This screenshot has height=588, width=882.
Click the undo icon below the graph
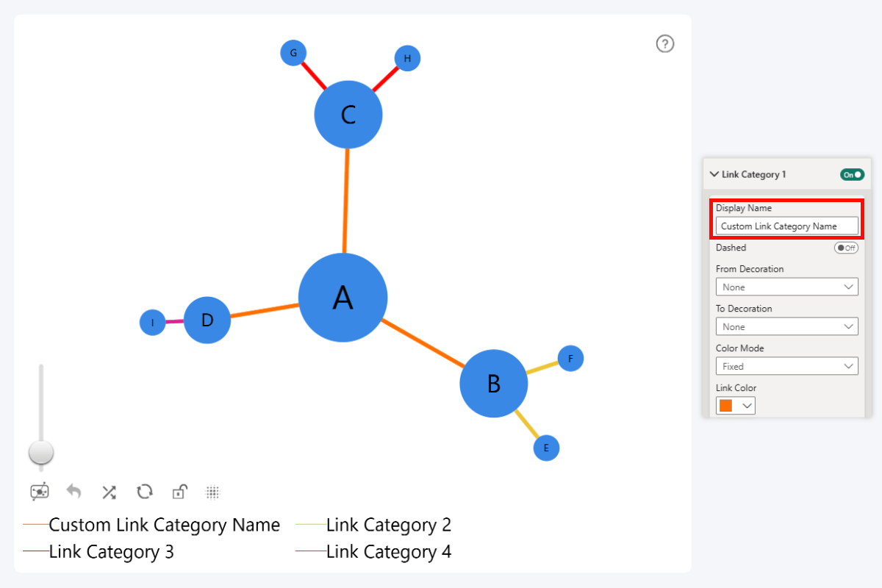(73, 491)
